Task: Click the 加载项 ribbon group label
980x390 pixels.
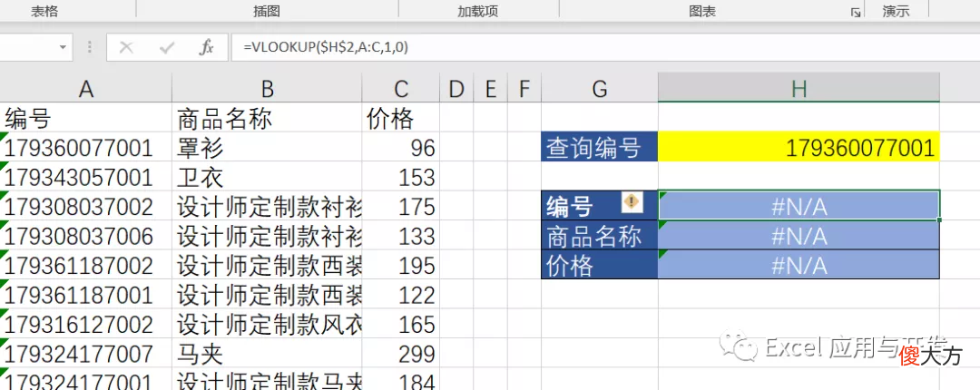Action: point(477,11)
